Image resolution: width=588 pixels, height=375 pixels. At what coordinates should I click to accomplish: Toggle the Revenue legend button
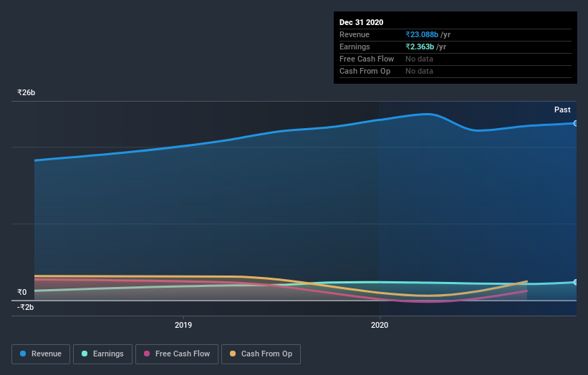[41, 354]
